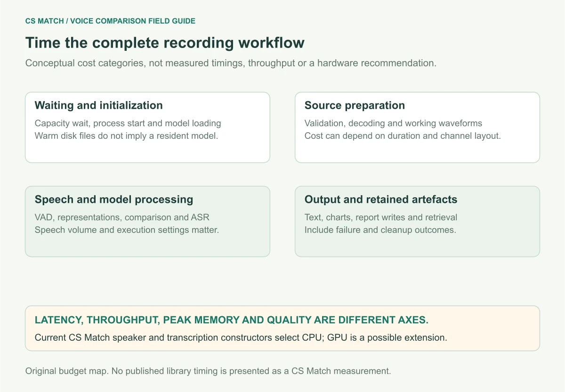Click 'Capacity wait, process start and model loading'
Screen dimensions: 565x392
click(128, 123)
